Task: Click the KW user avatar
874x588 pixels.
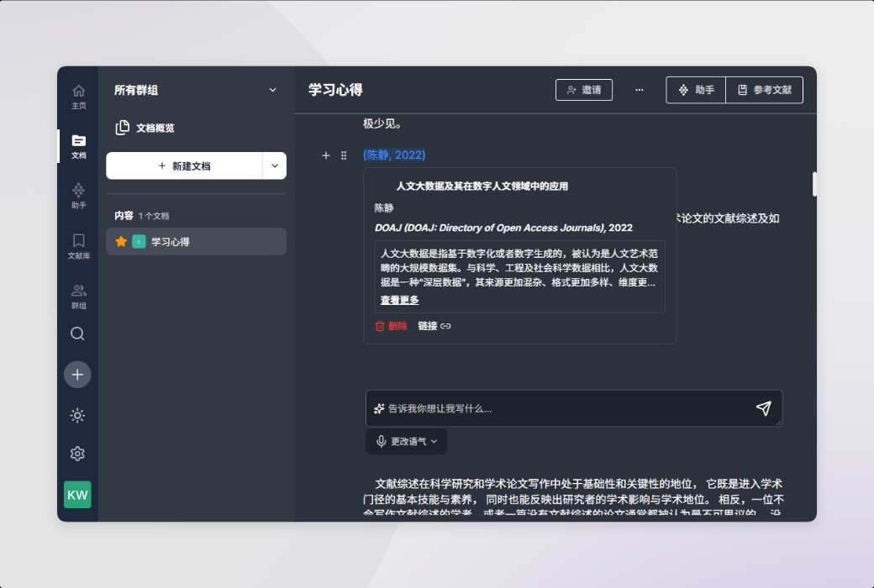Action: [77, 495]
